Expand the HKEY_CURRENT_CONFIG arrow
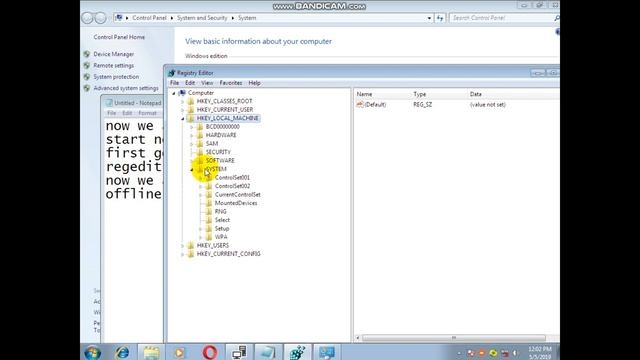 tap(182, 254)
